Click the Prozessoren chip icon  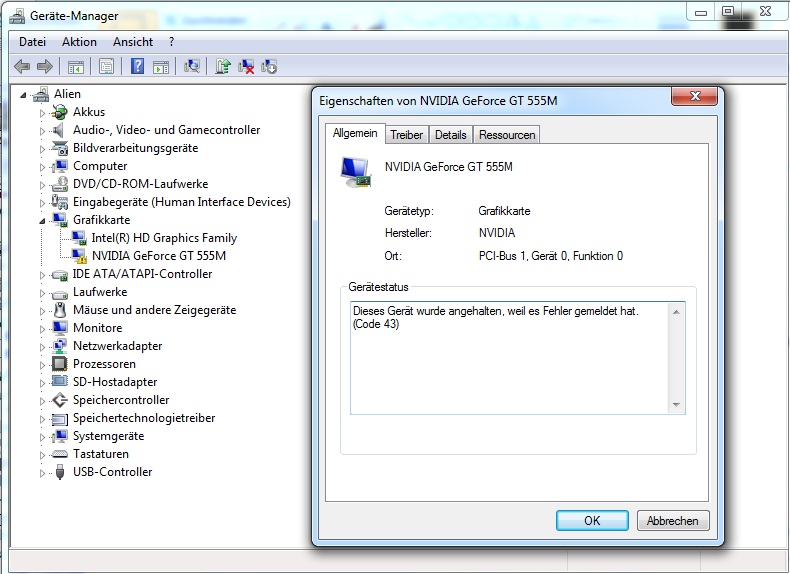59,364
